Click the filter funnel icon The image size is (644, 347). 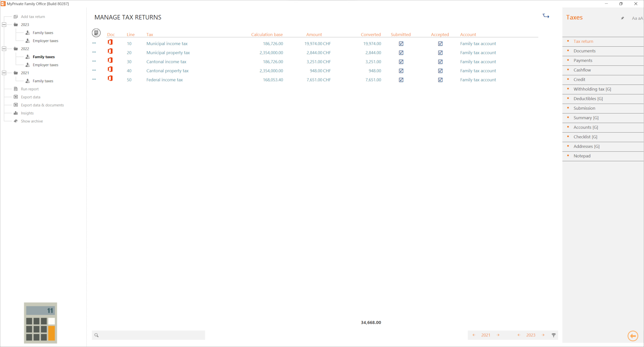point(554,335)
